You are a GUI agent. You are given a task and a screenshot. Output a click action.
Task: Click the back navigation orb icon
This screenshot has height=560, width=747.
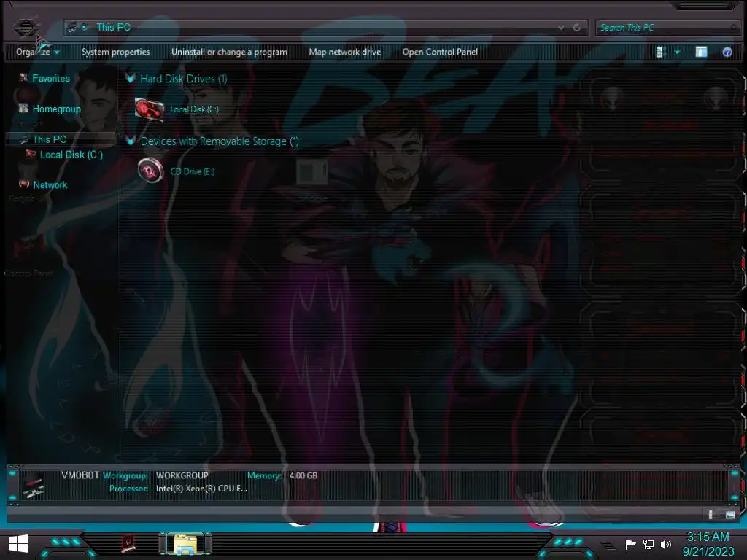coord(26,28)
